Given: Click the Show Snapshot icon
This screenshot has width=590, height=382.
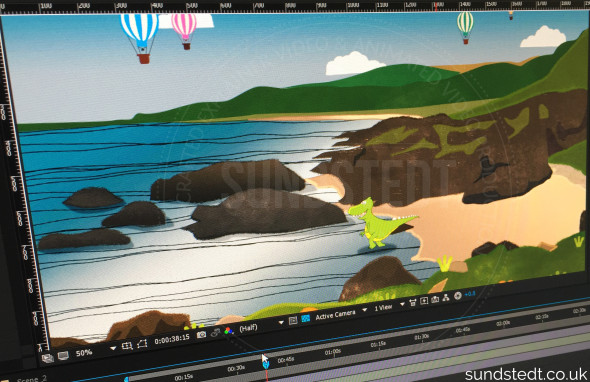Looking at the screenshot, I should [x=215, y=332].
